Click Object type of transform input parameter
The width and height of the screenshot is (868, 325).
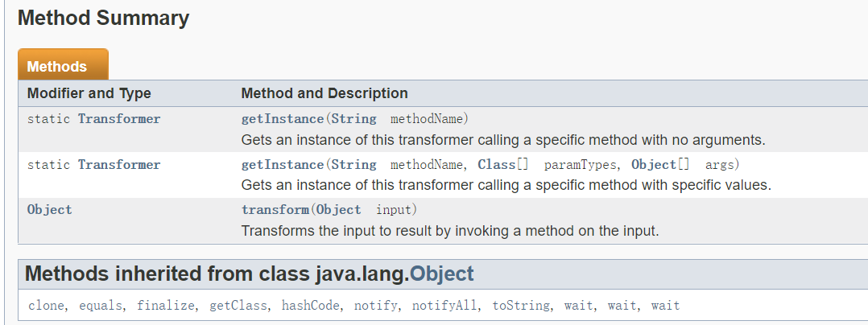pos(338,210)
